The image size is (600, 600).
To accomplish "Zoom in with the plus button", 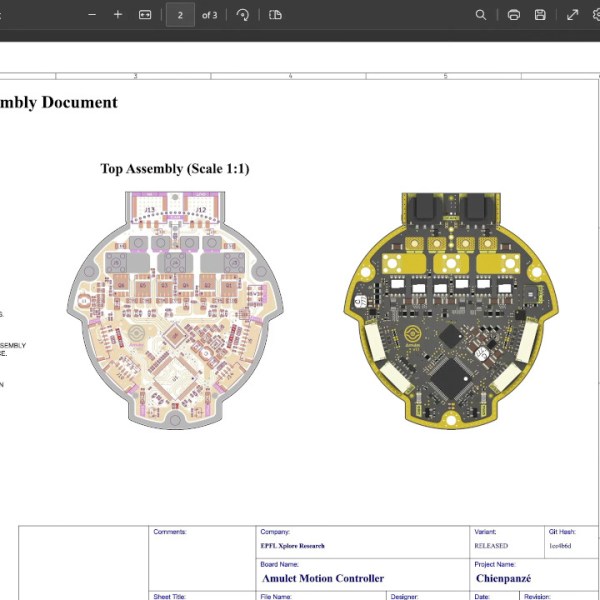I will (118, 15).
